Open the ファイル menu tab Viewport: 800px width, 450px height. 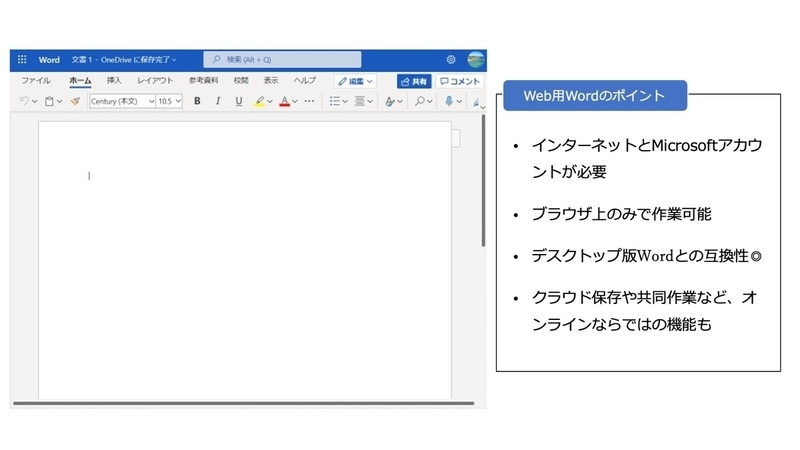click(x=36, y=81)
